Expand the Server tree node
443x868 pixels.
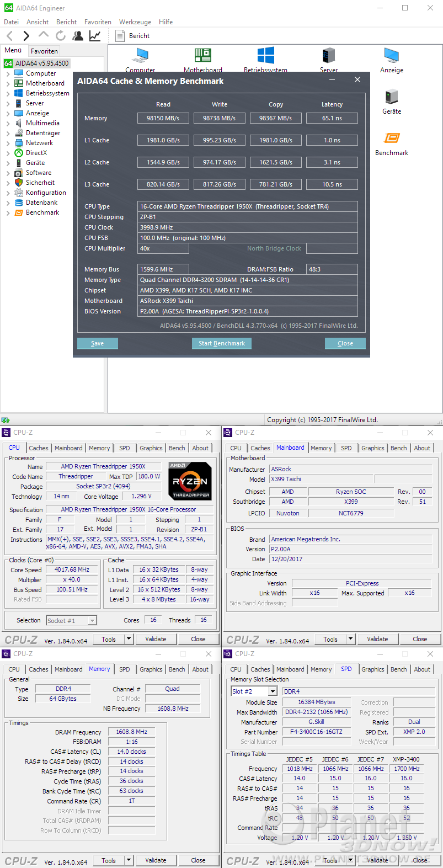click(8, 103)
